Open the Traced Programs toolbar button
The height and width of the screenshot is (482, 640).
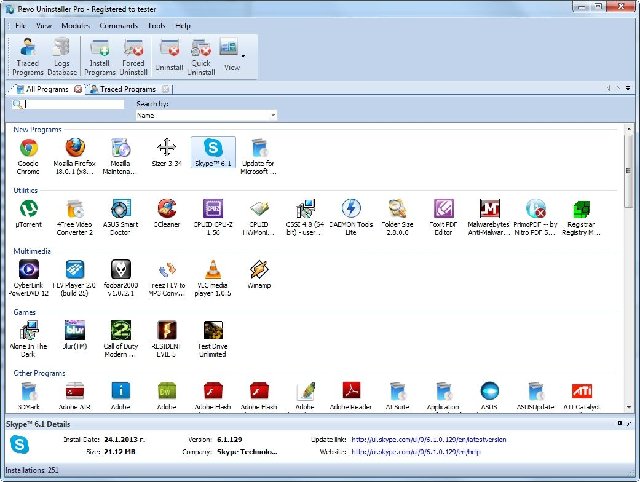(28, 56)
